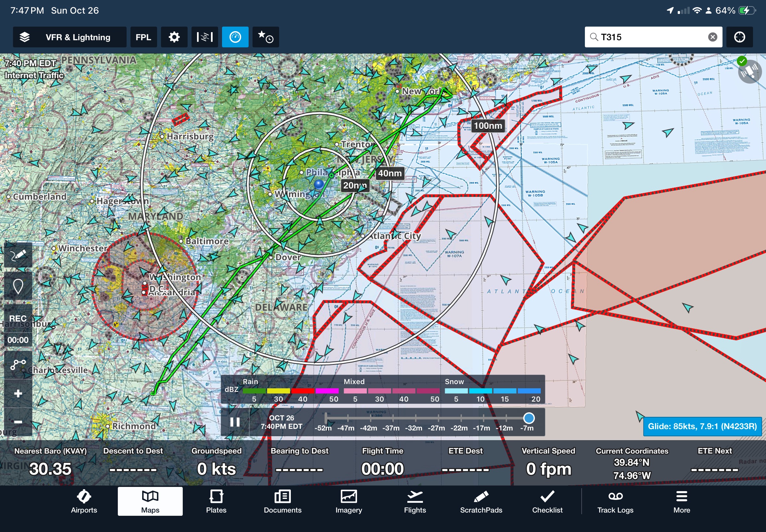Viewport: 766px width, 532px height.
Task: Toggle the instrument gauge panel button
Action: 235,37
